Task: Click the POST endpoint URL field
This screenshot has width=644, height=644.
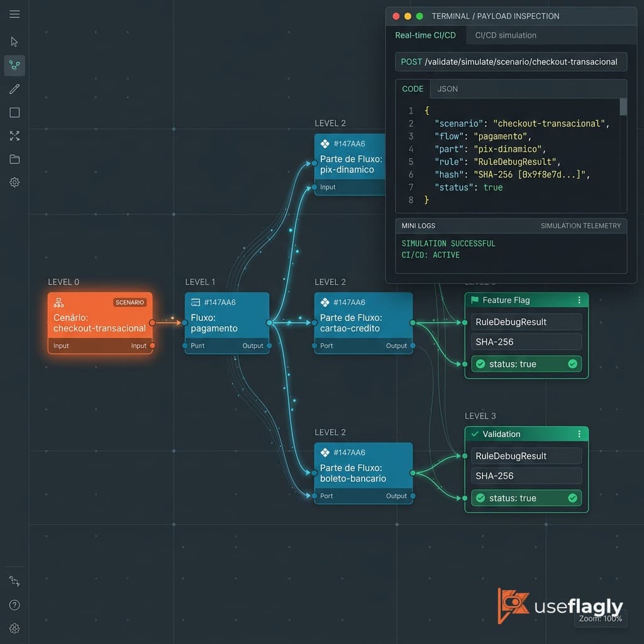Action: [x=511, y=62]
